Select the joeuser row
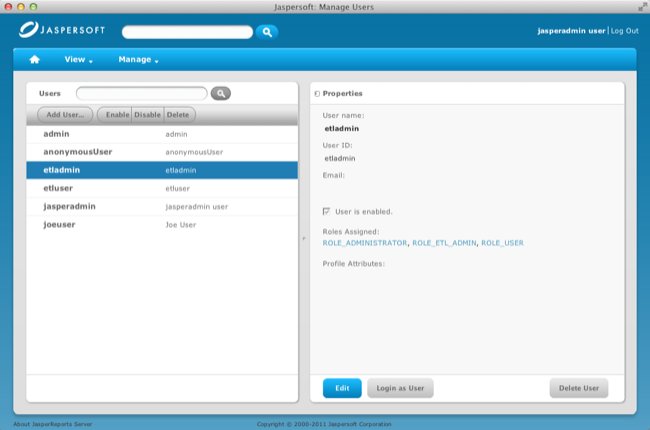 (x=162, y=225)
